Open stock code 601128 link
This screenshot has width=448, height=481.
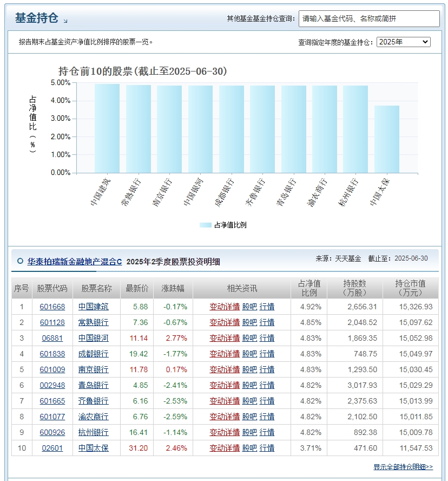pyautogui.click(x=52, y=322)
